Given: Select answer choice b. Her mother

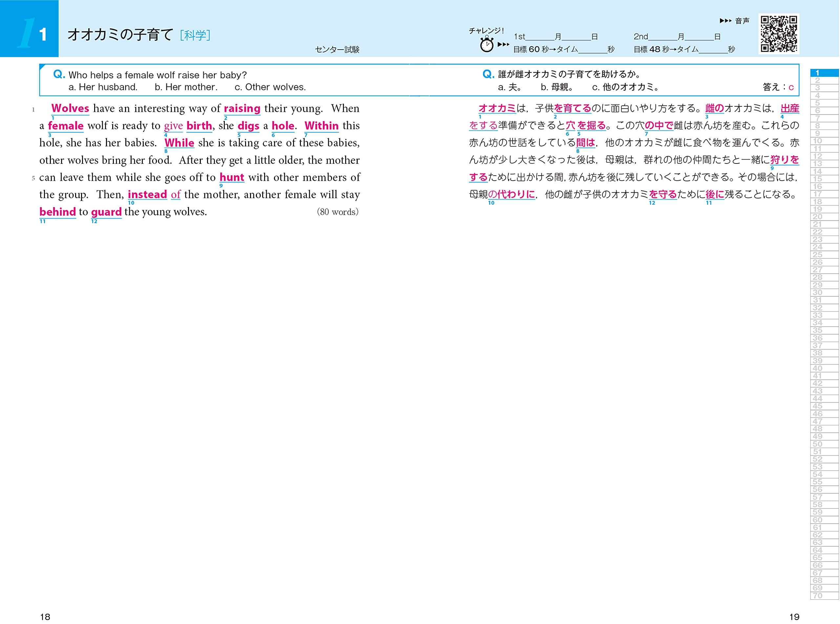Looking at the screenshot, I should click(185, 87).
